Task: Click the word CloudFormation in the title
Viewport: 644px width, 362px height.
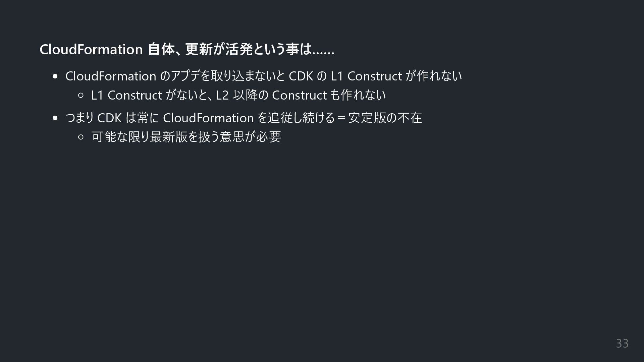Action: click(x=91, y=49)
